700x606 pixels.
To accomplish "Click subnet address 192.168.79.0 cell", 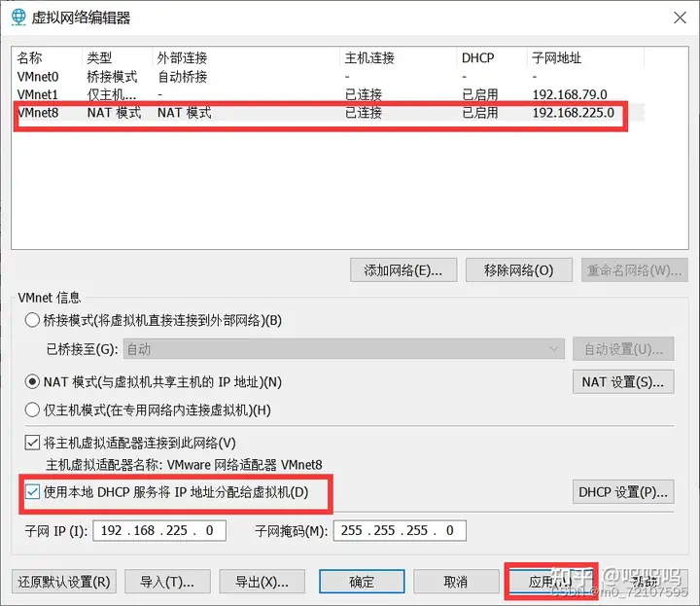I will click(570, 94).
